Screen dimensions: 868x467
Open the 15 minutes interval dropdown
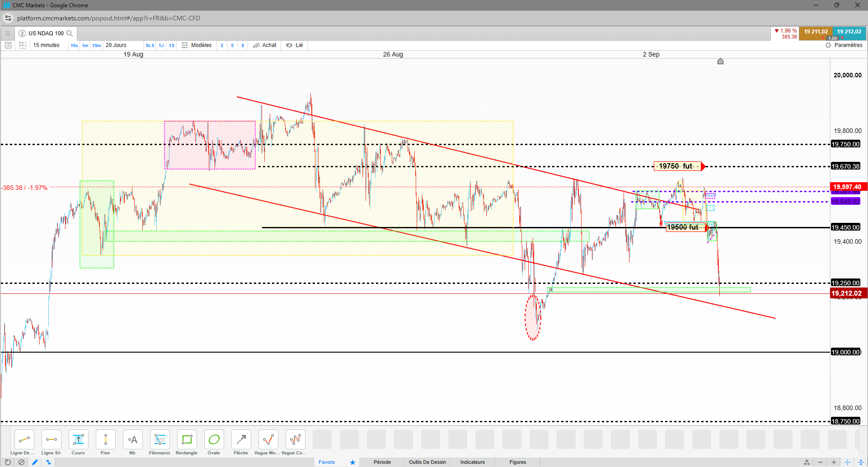(x=47, y=45)
